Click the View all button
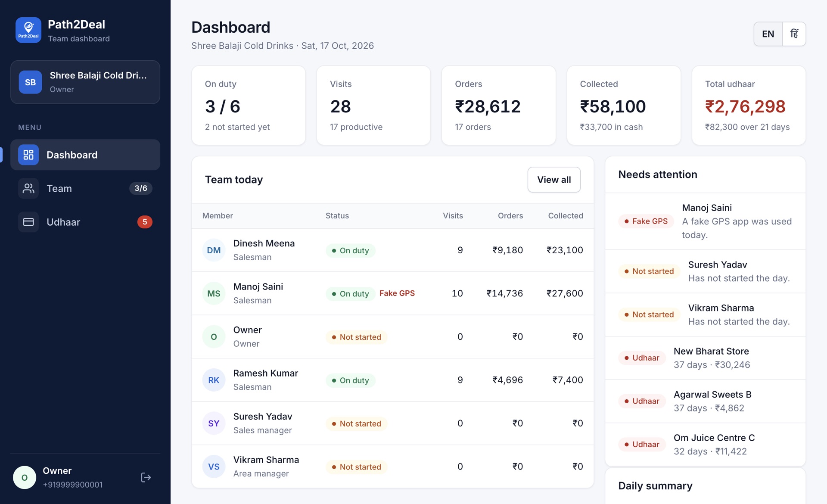827x504 pixels. click(x=554, y=180)
